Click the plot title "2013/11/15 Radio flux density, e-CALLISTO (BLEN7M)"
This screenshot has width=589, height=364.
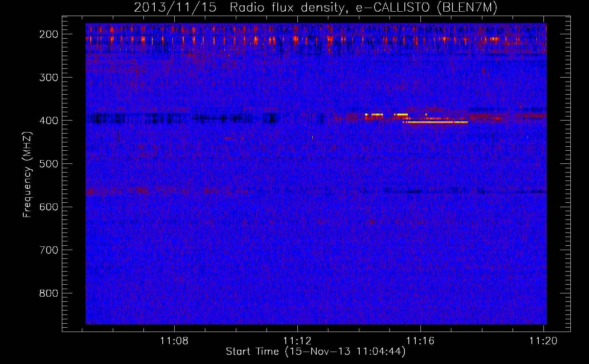point(316,7)
